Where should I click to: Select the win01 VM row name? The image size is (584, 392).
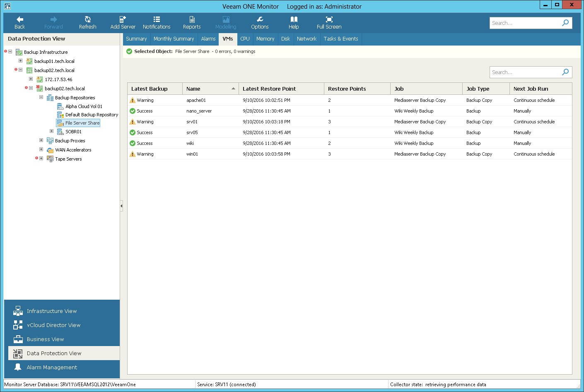pyautogui.click(x=192, y=154)
